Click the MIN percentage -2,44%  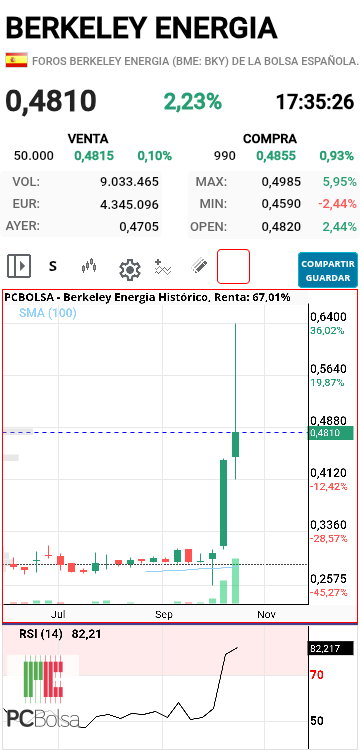337,204
